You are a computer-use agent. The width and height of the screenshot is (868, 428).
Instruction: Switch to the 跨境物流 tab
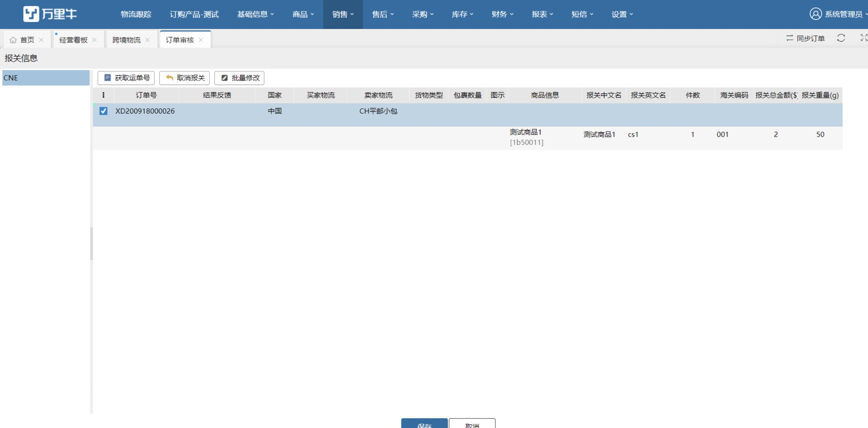pos(127,40)
